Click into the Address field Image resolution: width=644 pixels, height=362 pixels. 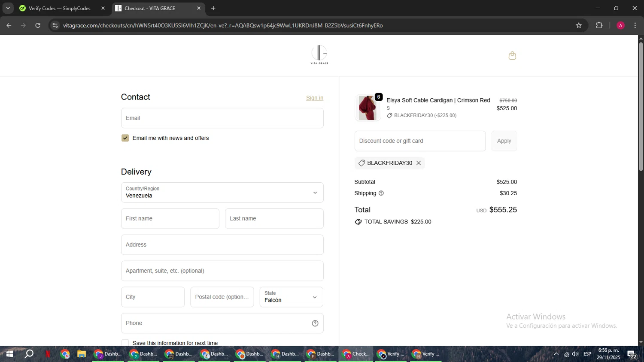click(222, 245)
